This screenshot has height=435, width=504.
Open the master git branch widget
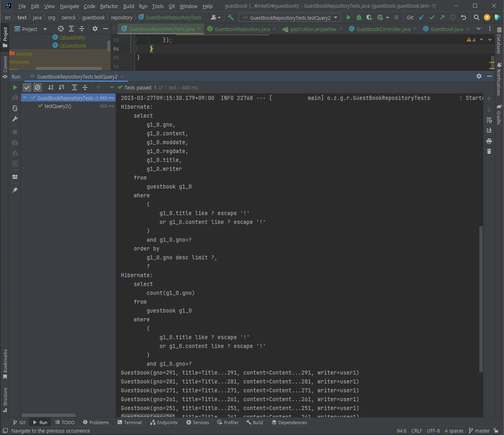(x=479, y=431)
